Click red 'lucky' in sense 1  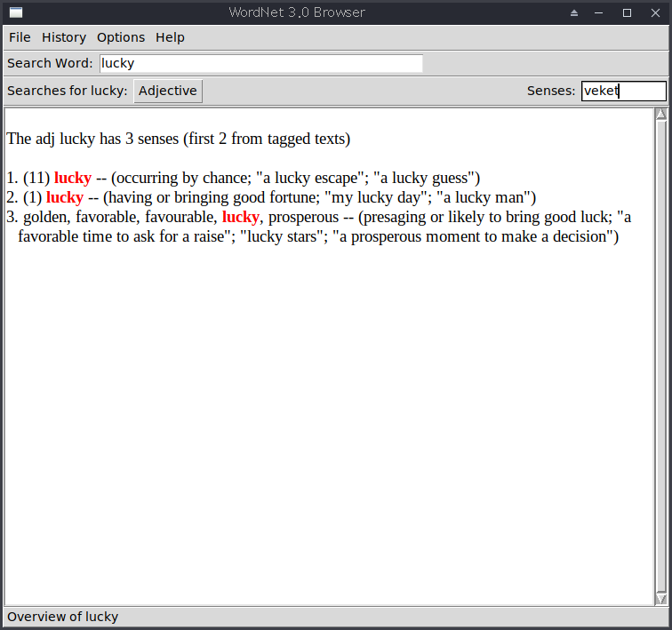click(x=73, y=178)
